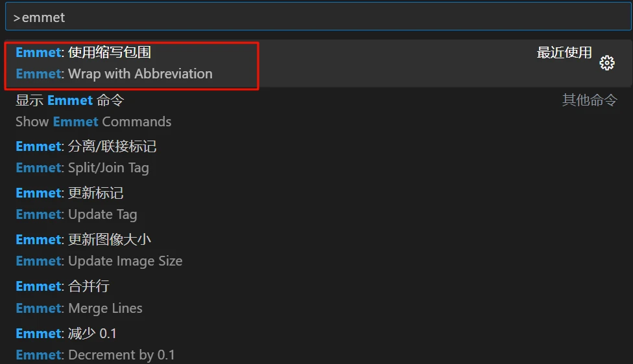This screenshot has width=633, height=364.
Task: Click the "其他命令" other commands label
Action: [x=589, y=100]
